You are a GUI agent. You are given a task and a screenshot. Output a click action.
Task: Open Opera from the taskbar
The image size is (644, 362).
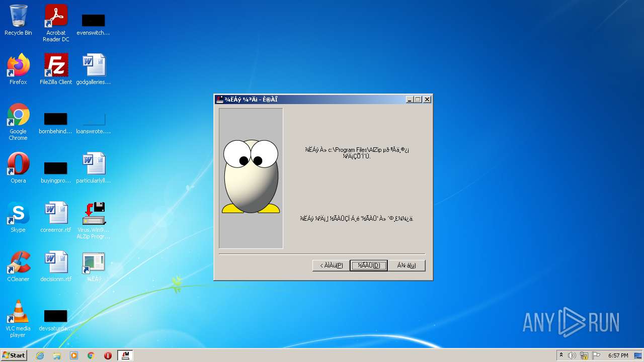(108, 355)
